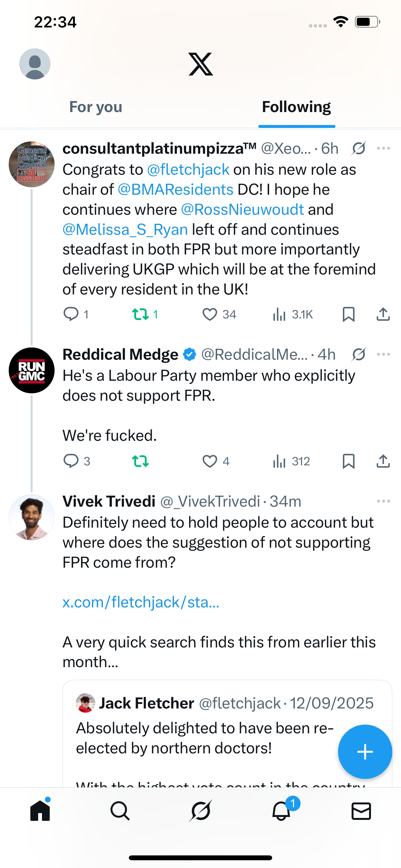Open the x.com/fletchjack link
This screenshot has height=868, width=401.
tap(141, 602)
